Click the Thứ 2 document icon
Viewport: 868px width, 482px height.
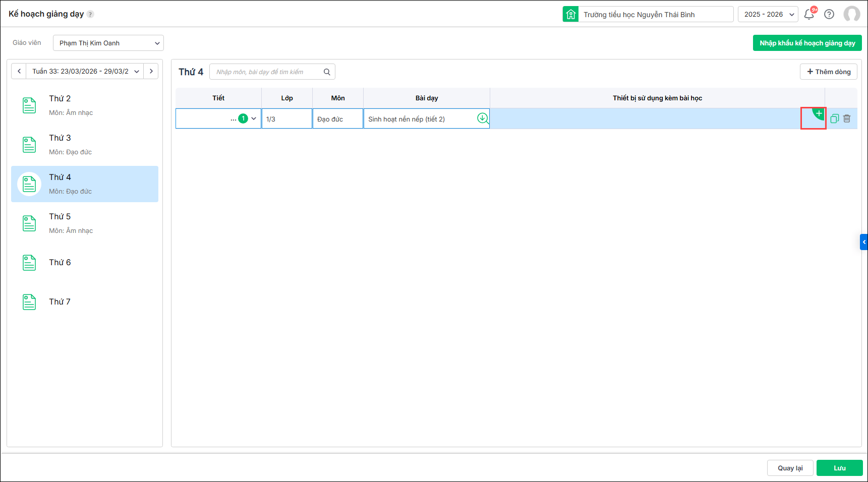pyautogui.click(x=29, y=105)
